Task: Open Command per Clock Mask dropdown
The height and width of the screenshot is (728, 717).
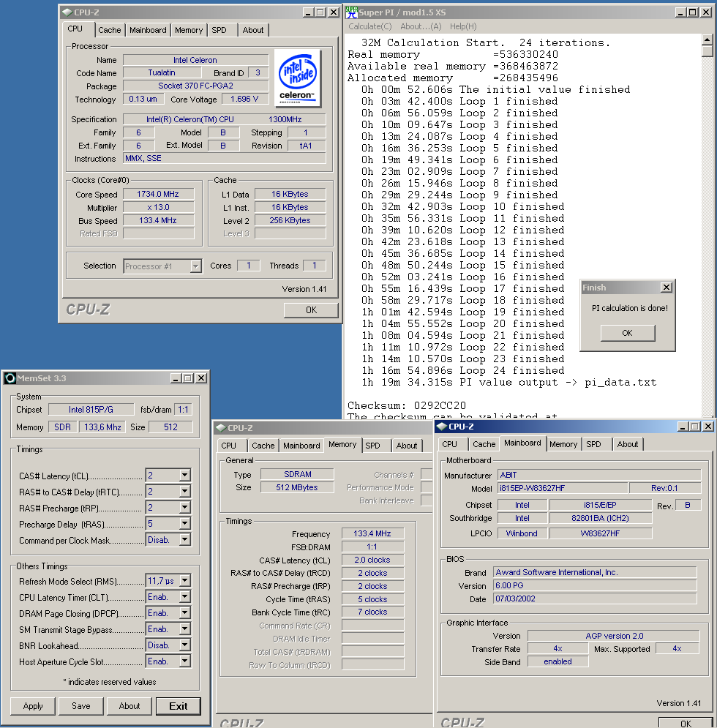Action: [x=185, y=539]
